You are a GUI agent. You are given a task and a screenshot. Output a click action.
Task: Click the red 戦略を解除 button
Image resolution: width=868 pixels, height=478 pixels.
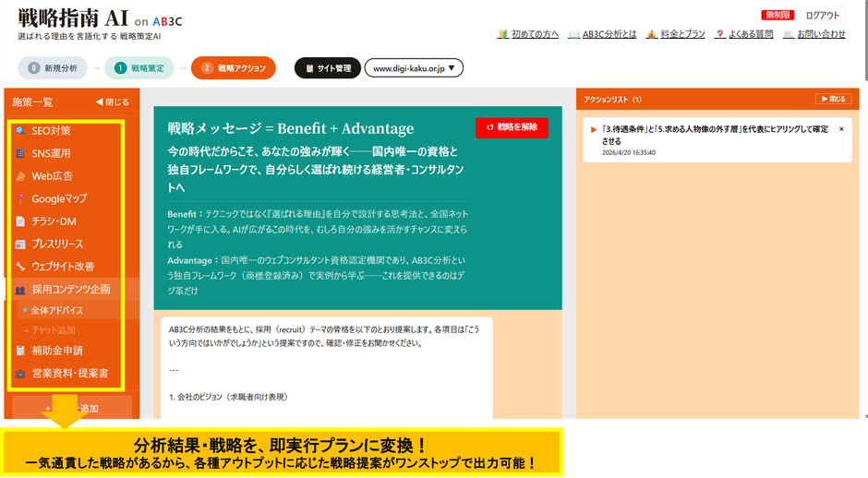pos(512,127)
